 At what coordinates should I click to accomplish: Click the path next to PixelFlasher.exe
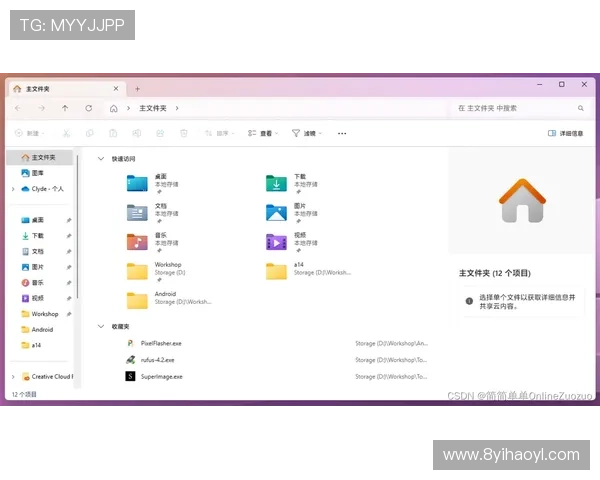[391, 343]
